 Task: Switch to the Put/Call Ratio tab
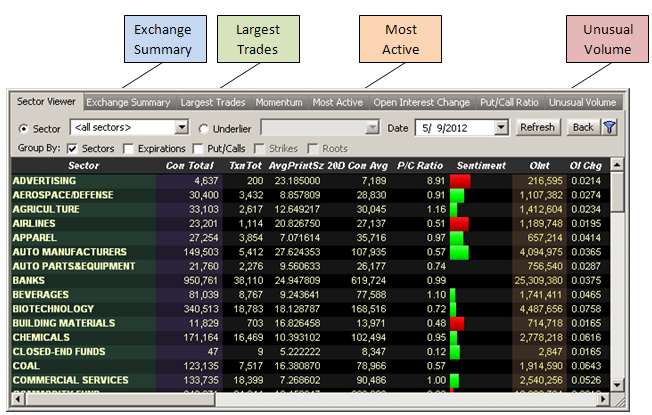click(509, 102)
